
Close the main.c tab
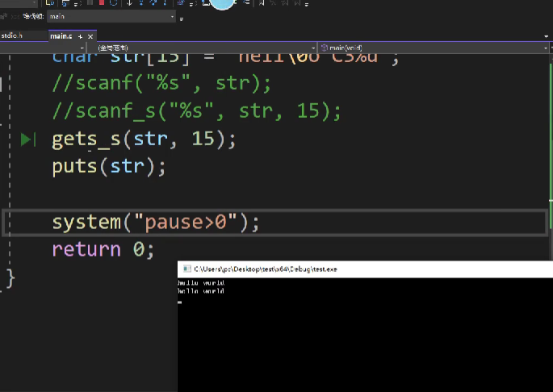click(90, 36)
